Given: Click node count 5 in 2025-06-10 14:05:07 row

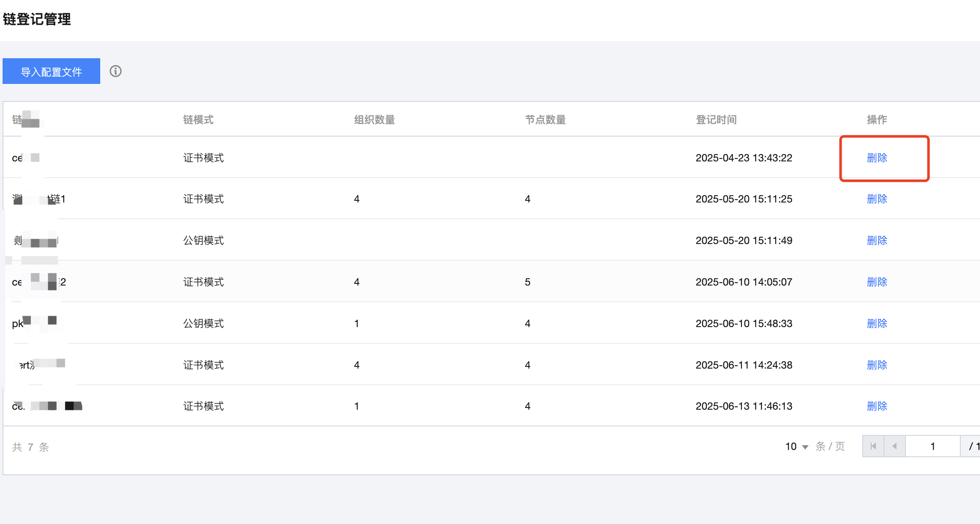Looking at the screenshot, I should coord(528,282).
